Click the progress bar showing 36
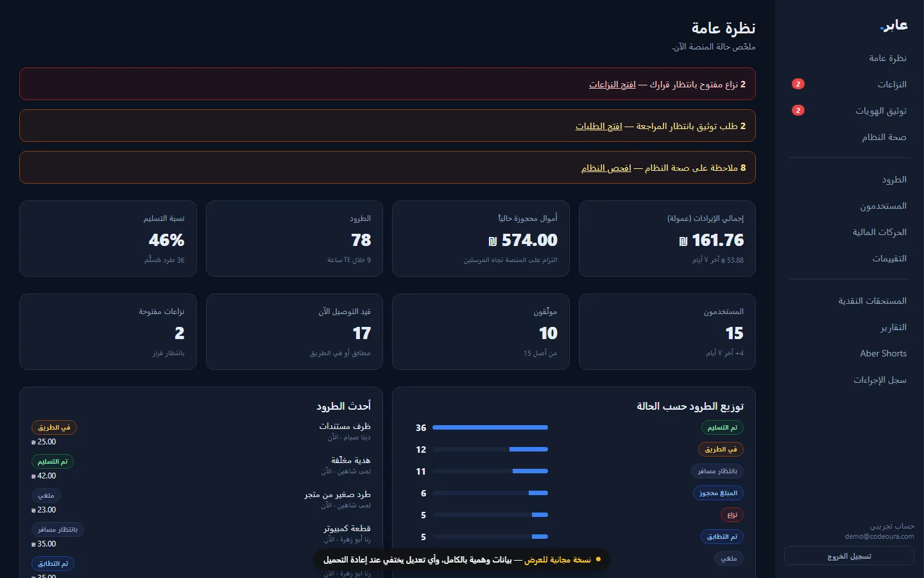The height and width of the screenshot is (578, 924). coord(490,428)
